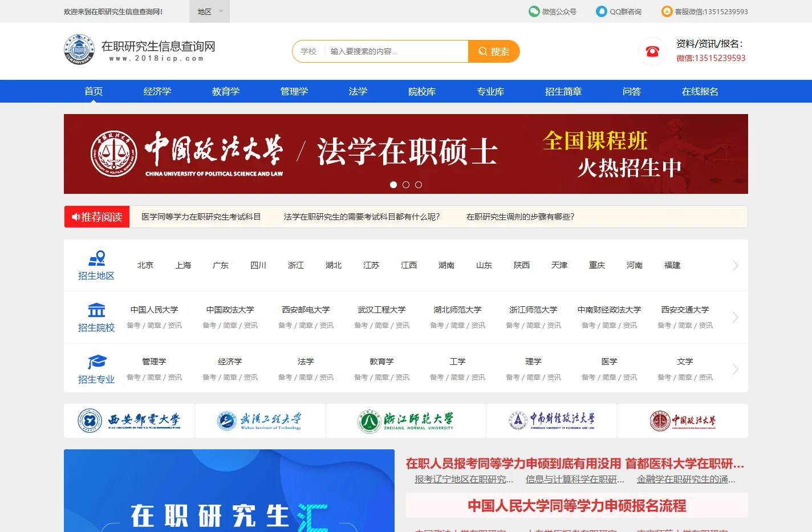Viewport: 812px width, 532px height.
Task: Select region 重庆
Action: [x=597, y=265]
